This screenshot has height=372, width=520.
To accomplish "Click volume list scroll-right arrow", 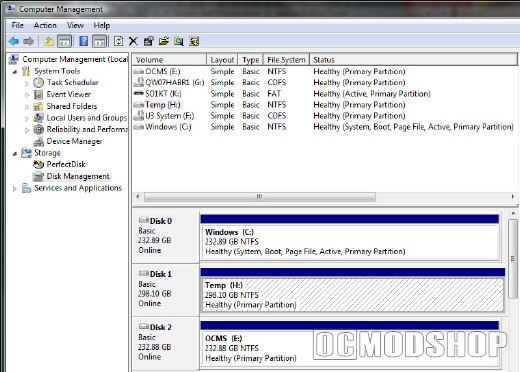I will [512, 197].
